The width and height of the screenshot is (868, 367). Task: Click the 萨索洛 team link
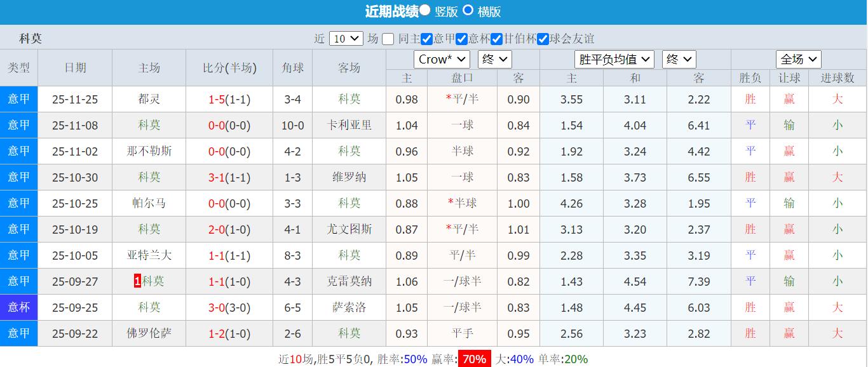point(349,307)
